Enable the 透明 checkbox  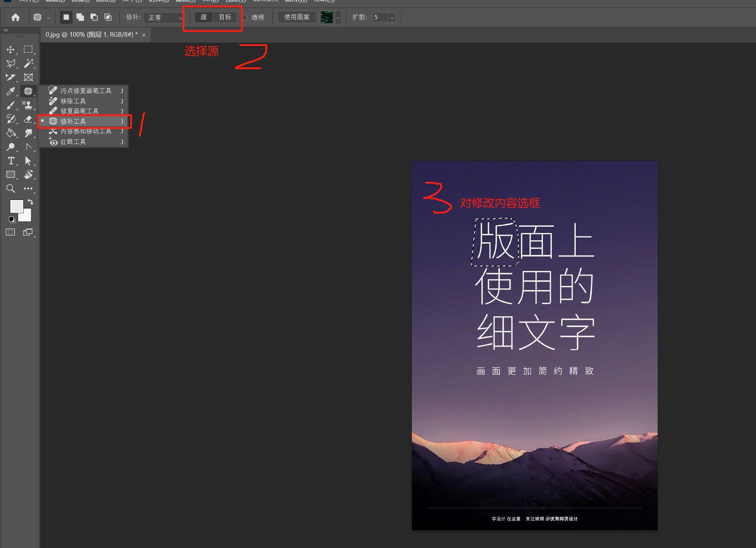(245, 17)
